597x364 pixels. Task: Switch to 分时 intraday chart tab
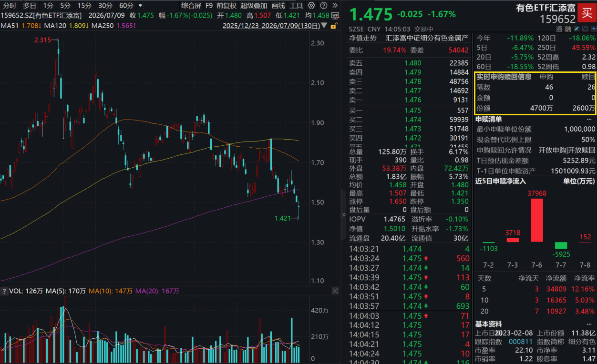click(x=10, y=6)
